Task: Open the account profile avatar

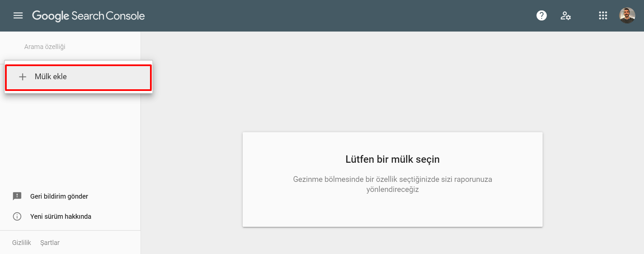Action: [627, 15]
